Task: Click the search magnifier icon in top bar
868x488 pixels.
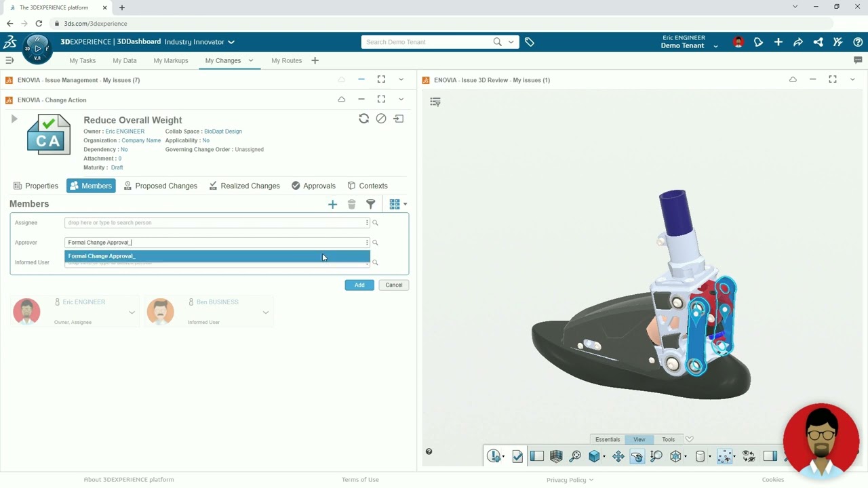Action: tap(498, 42)
